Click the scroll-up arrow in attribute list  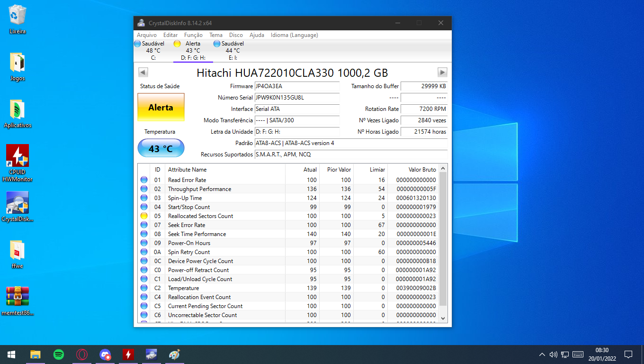pos(443,168)
